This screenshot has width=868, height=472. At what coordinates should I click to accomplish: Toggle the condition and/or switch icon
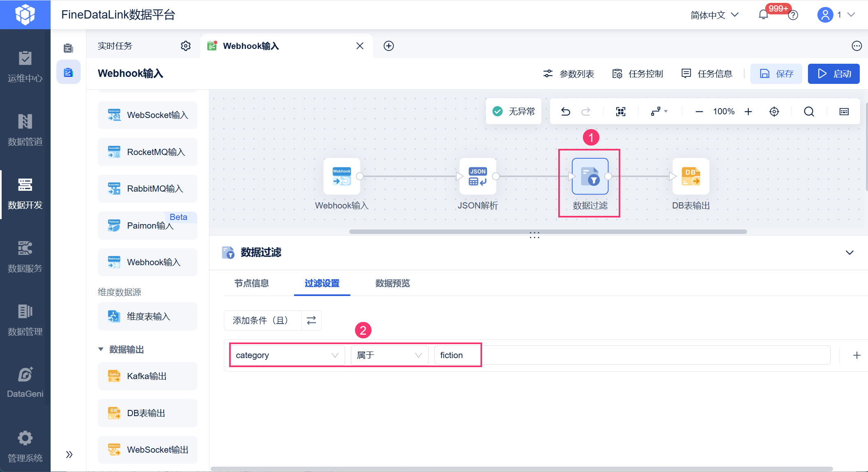tap(311, 320)
